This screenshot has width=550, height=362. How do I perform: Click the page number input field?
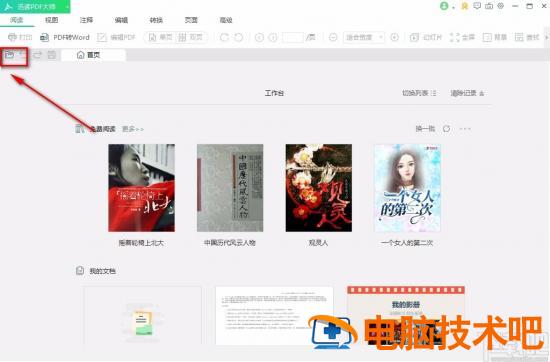pyautogui.click(x=293, y=37)
